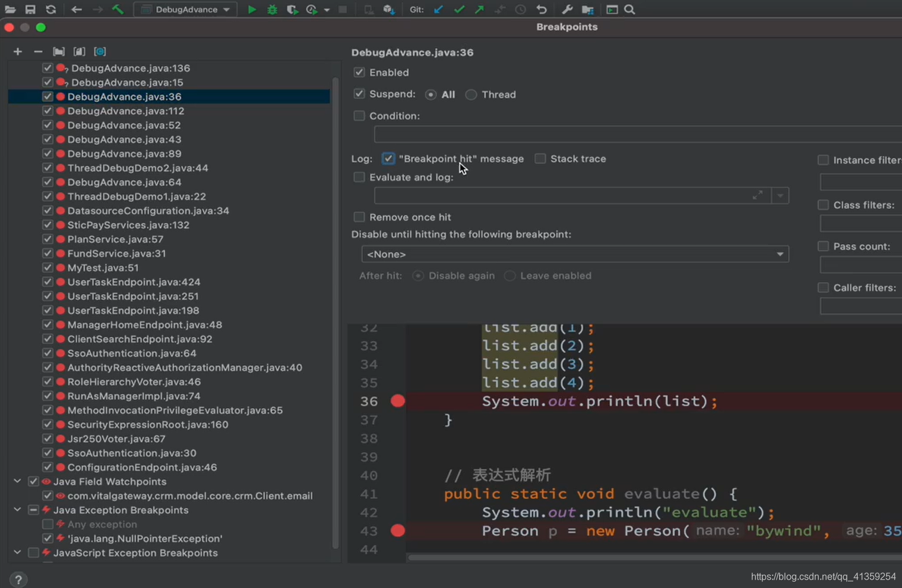Open the DebugAdvance run configuration dropdown
This screenshot has width=902, height=588.
click(x=185, y=10)
